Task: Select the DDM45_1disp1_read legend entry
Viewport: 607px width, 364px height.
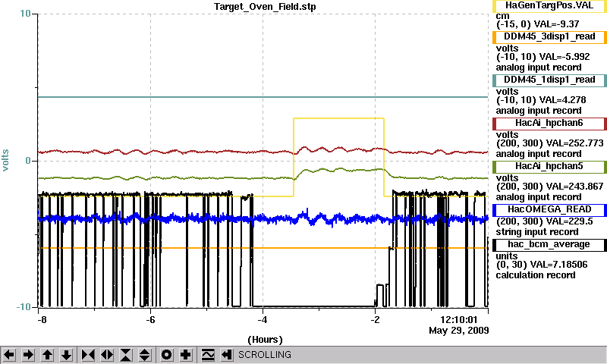Action: [x=549, y=80]
